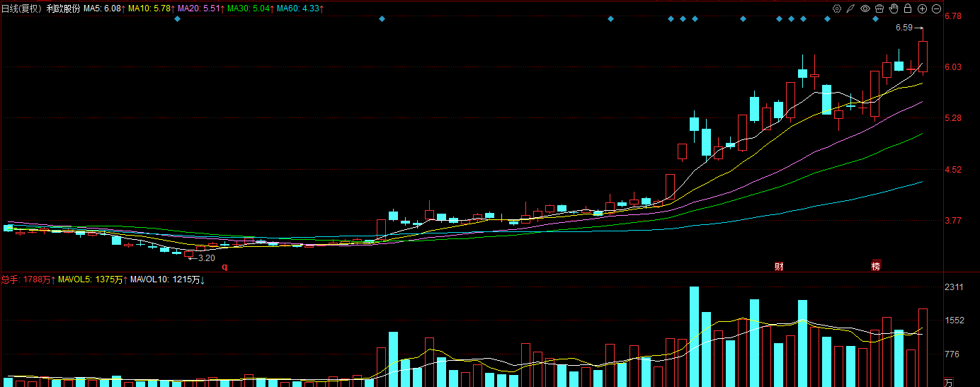
Task: Click the 6.78 price axis label
Action: coord(953,16)
